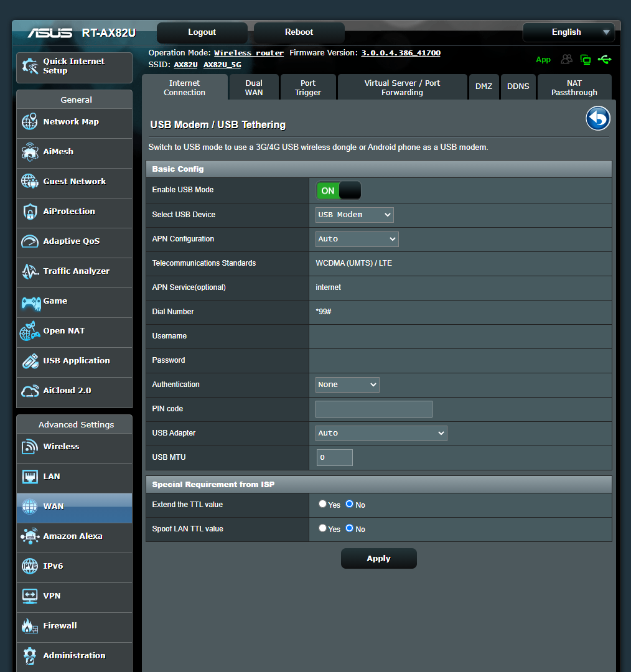631x672 pixels.
Task: Click the VPN monitor icon
Action: (30, 596)
